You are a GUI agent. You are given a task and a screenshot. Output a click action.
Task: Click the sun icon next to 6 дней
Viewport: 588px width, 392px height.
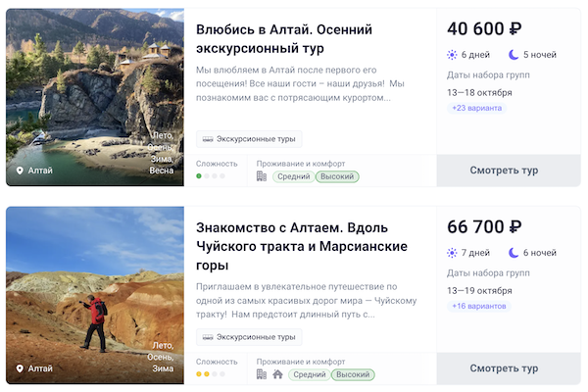pyautogui.click(x=453, y=55)
